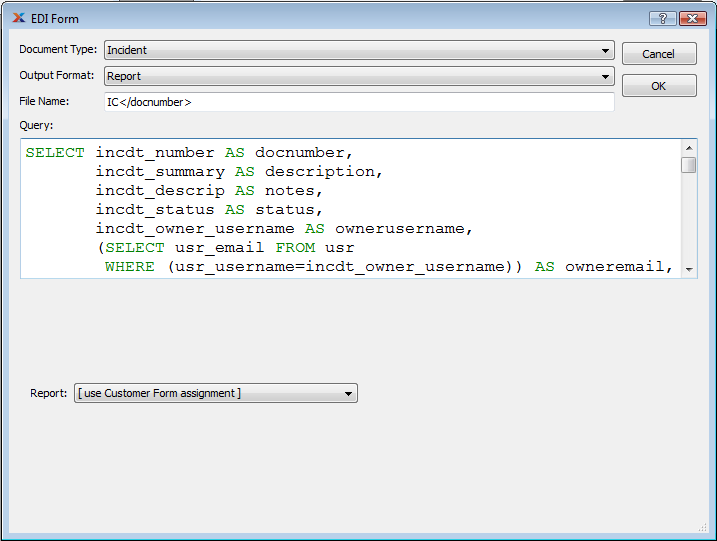Click the Document Type label
Image resolution: width=717 pixels, height=541 pixels.
(x=58, y=49)
